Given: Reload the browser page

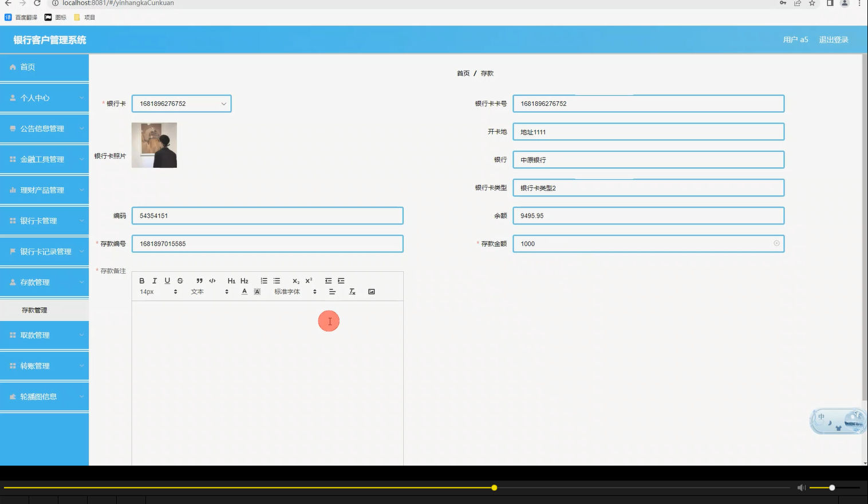Looking at the screenshot, I should click(37, 3).
